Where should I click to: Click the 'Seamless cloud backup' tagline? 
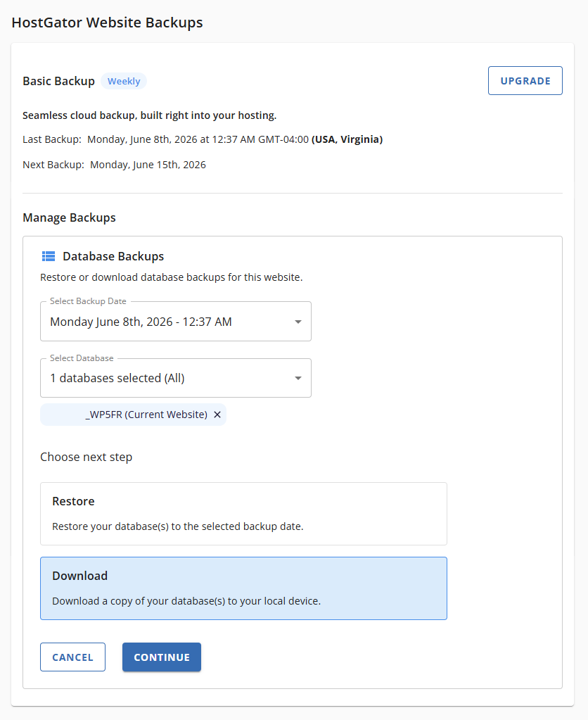(150, 115)
